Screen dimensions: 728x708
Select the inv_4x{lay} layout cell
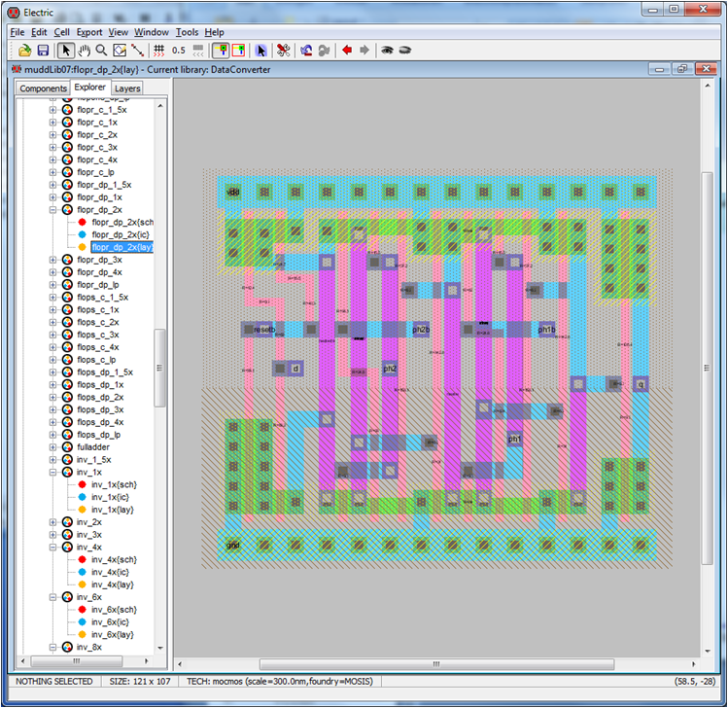(113, 584)
